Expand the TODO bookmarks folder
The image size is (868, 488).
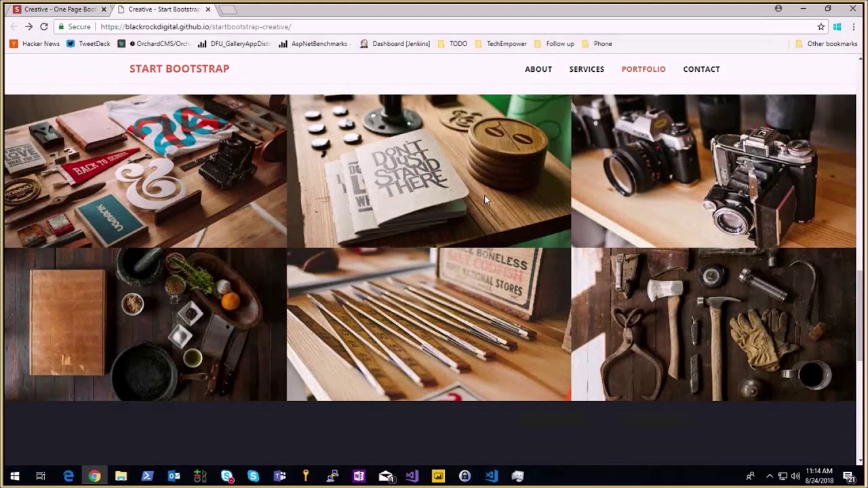(x=452, y=43)
